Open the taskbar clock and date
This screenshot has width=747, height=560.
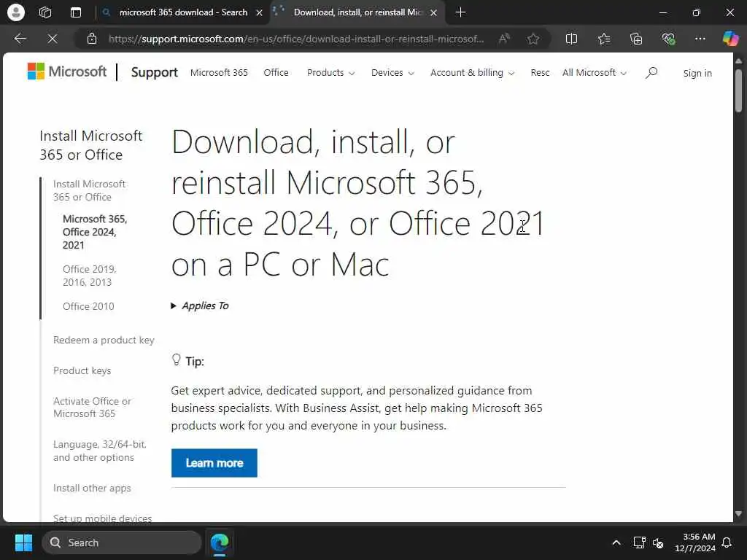(x=694, y=542)
